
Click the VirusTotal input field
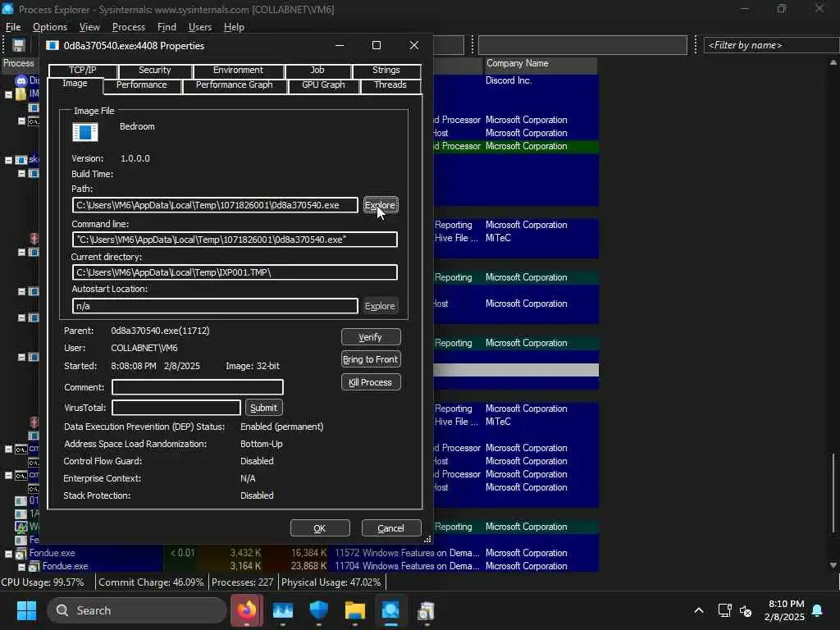click(176, 408)
